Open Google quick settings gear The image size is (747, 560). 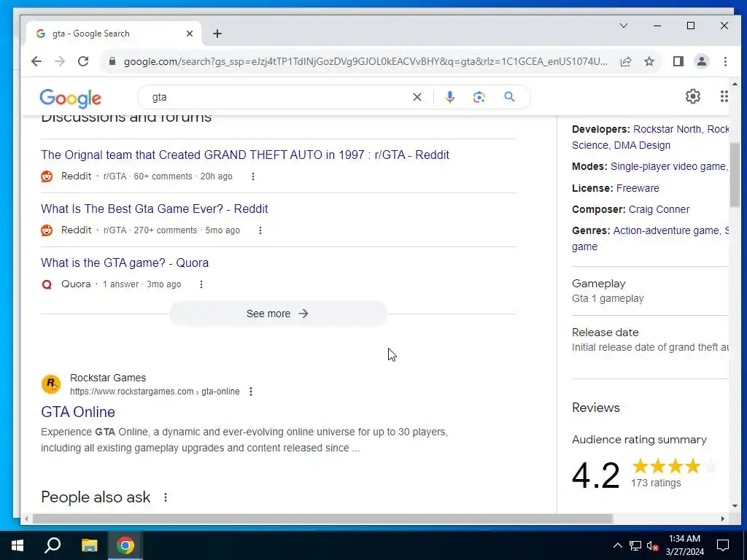(x=693, y=97)
